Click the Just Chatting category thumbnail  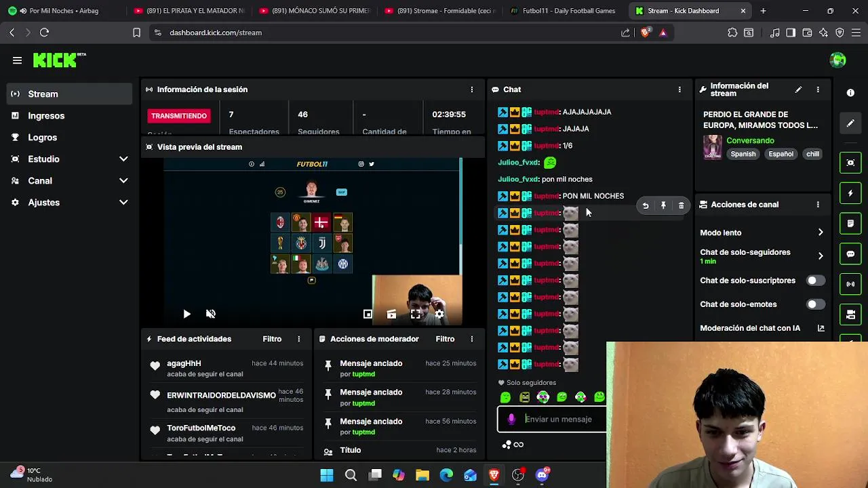[x=712, y=147]
